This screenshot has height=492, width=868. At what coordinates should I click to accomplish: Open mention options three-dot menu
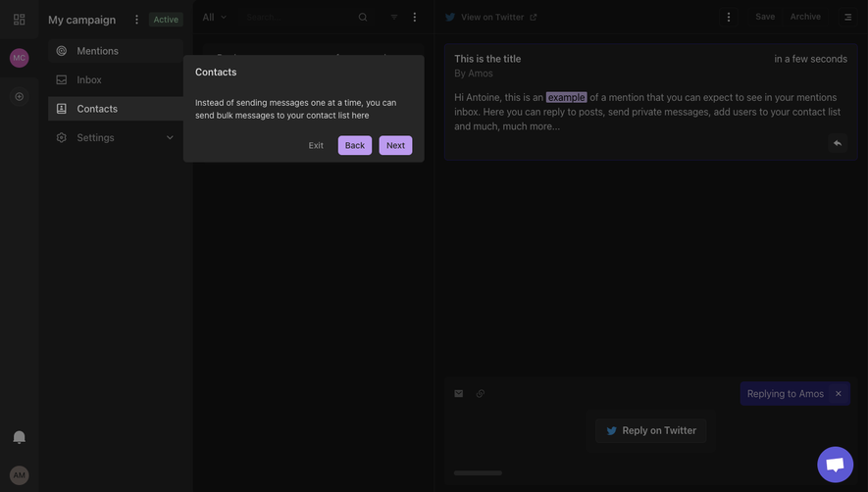pos(729,18)
